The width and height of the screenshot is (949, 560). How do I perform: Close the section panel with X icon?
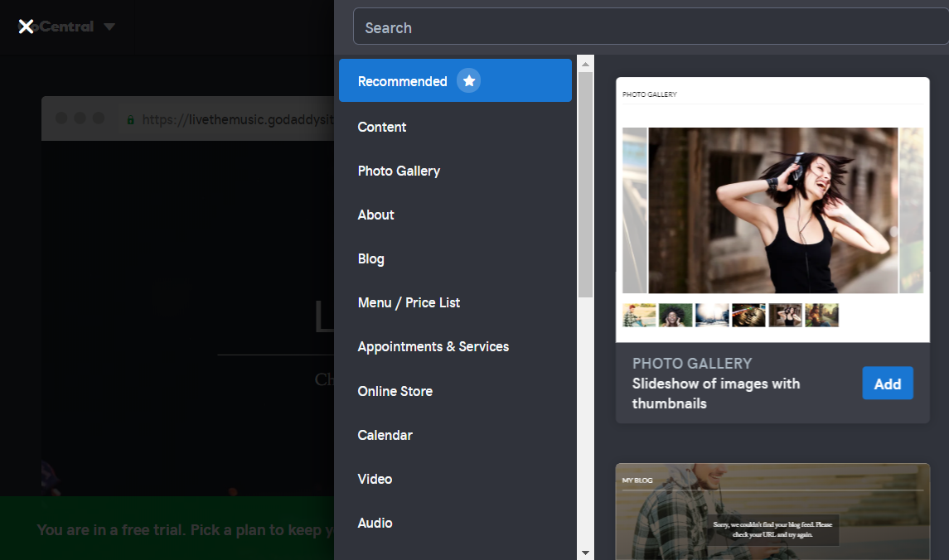[26, 27]
